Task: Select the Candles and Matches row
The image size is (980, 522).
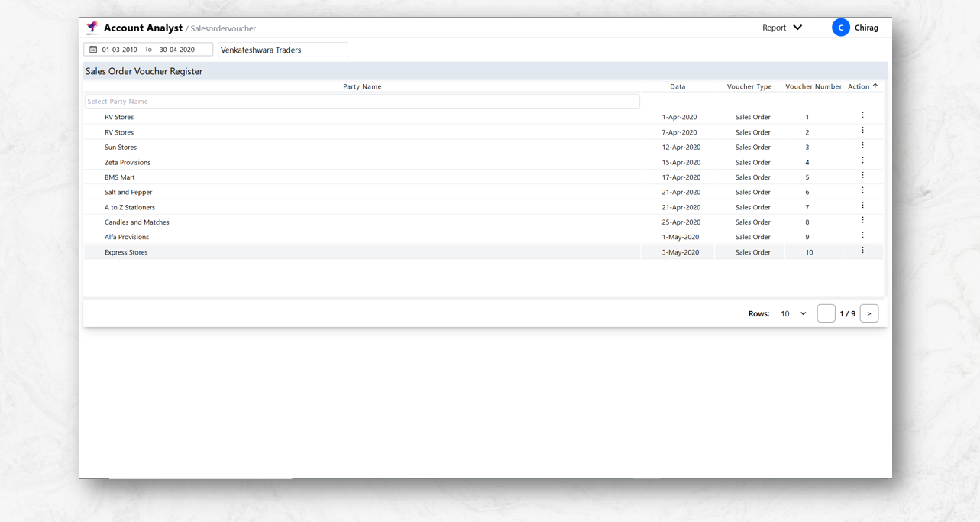Action: (x=137, y=222)
